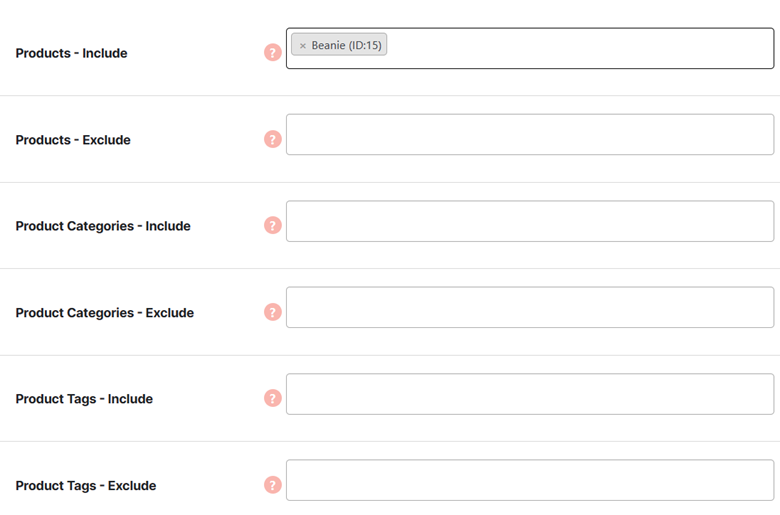Image resolution: width=780 pixels, height=515 pixels.
Task: Click the Products - Include label
Action: (71, 53)
